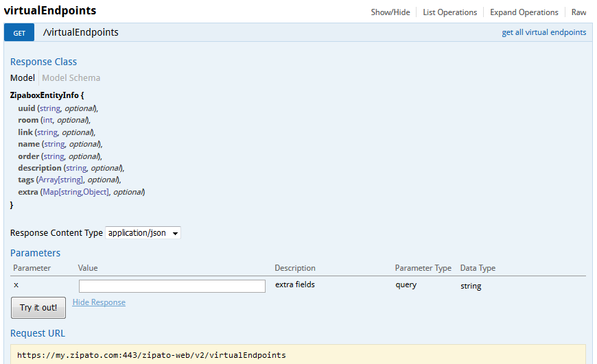
Task: Open the Response Content Type dropdown
Action: [143, 233]
